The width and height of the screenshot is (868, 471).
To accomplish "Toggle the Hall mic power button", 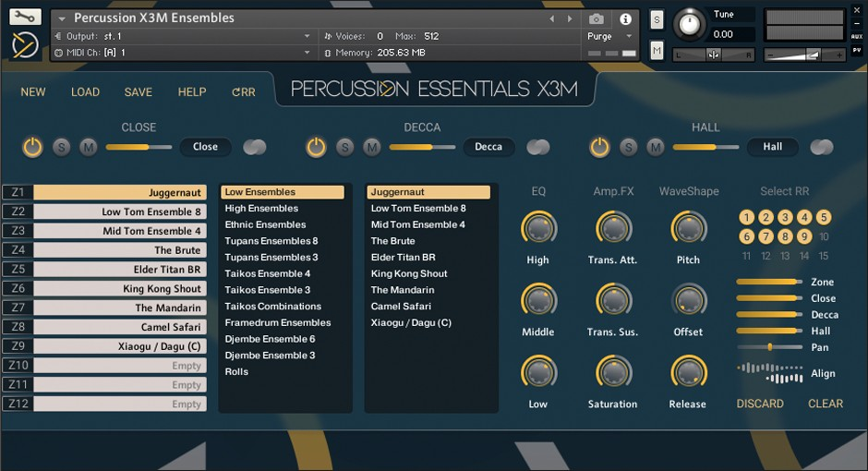I will (x=599, y=147).
